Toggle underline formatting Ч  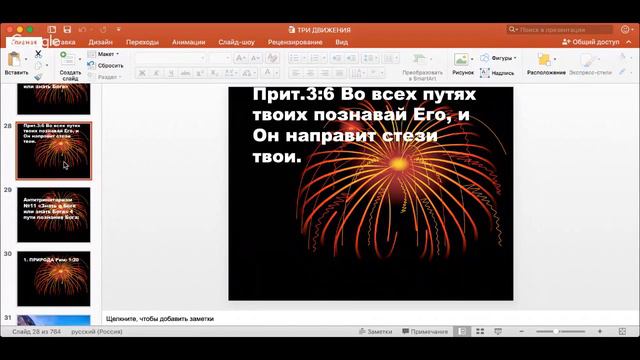[x=171, y=73]
